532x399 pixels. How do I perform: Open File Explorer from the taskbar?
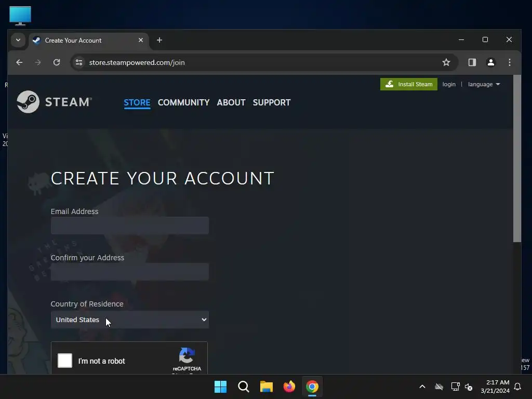[267, 387]
